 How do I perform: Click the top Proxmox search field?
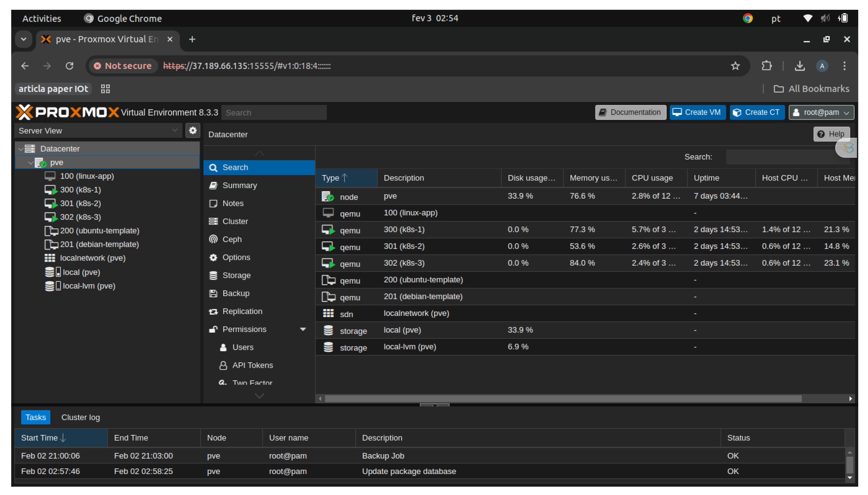click(x=274, y=112)
